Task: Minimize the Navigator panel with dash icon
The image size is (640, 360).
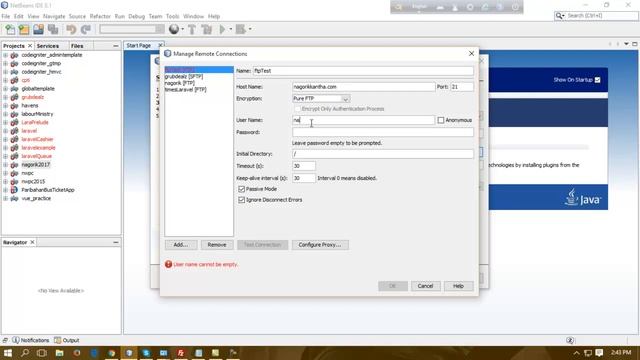Action: pyautogui.click(x=116, y=242)
